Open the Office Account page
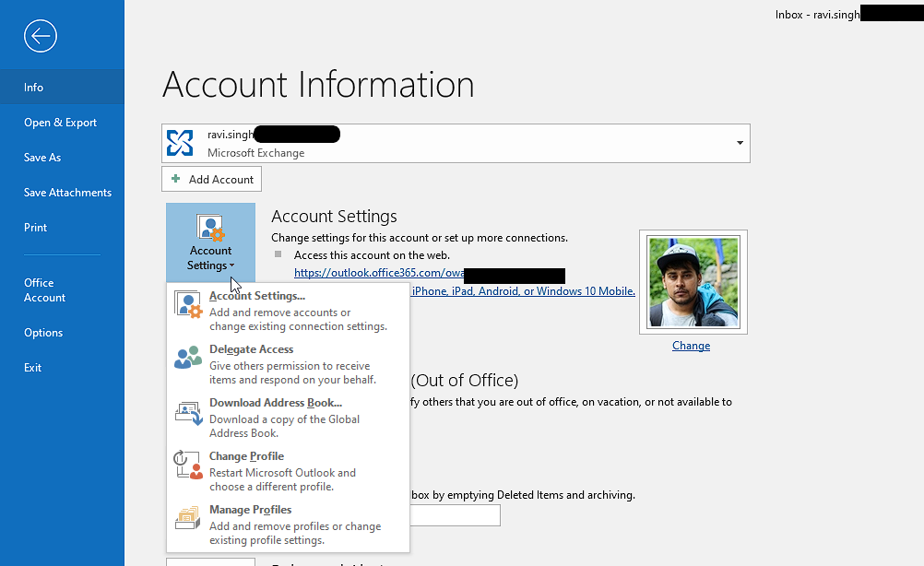Screen dimensions: 924x566 62,289
